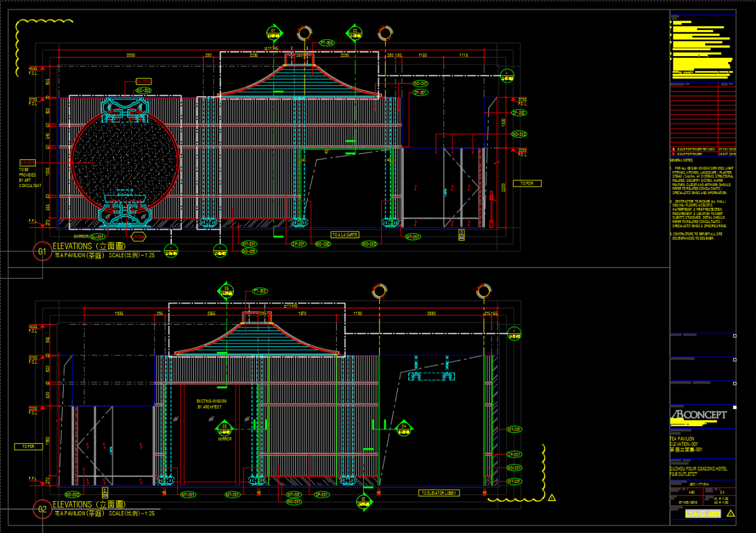Select the L1A-EL-001 drawing number
The image size is (756, 533).
(703, 514)
